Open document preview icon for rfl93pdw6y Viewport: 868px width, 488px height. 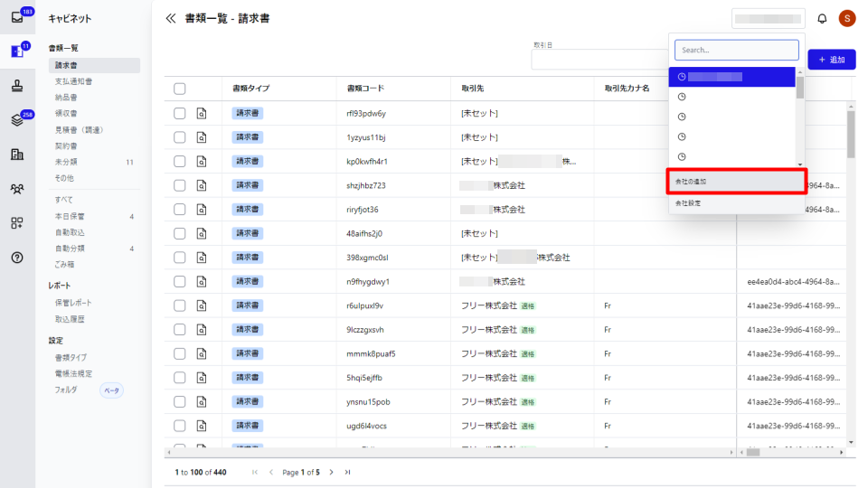pos(202,114)
